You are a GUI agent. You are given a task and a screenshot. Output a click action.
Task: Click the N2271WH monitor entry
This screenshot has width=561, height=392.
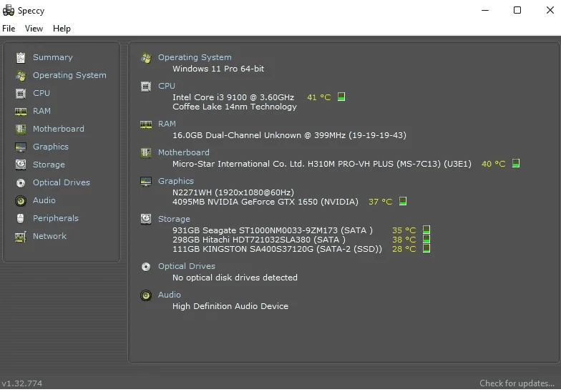click(x=233, y=192)
